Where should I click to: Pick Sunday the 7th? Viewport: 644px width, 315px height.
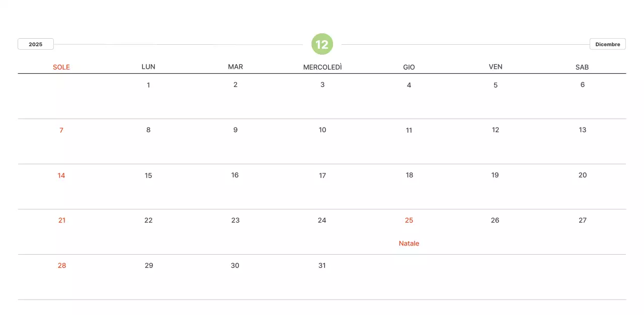pyautogui.click(x=61, y=130)
